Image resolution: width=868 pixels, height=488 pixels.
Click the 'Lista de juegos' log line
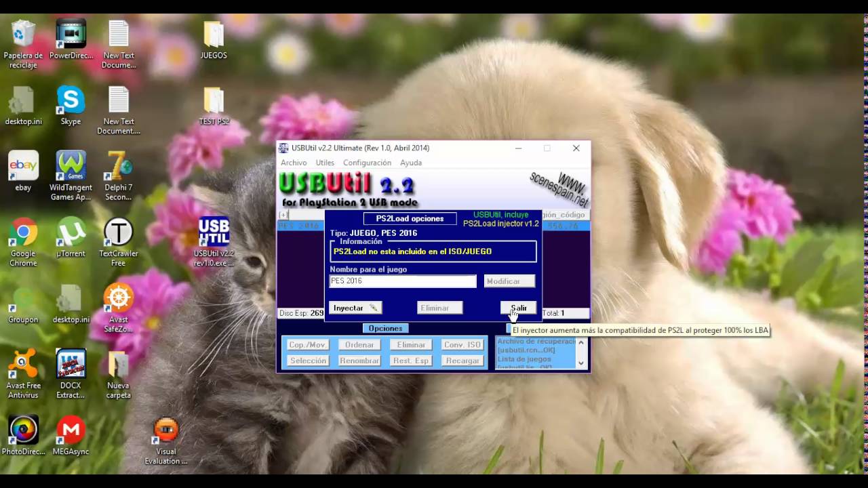[524, 359]
